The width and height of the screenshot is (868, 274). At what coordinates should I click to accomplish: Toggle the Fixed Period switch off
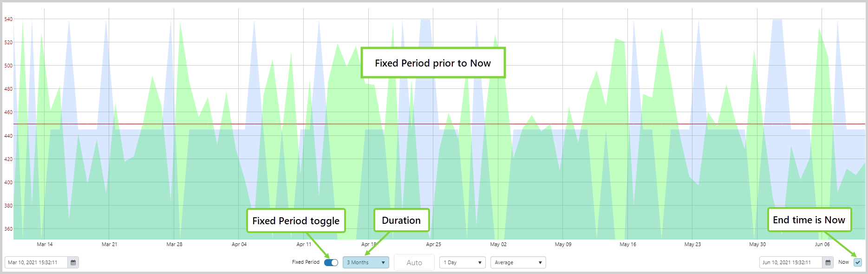331,262
